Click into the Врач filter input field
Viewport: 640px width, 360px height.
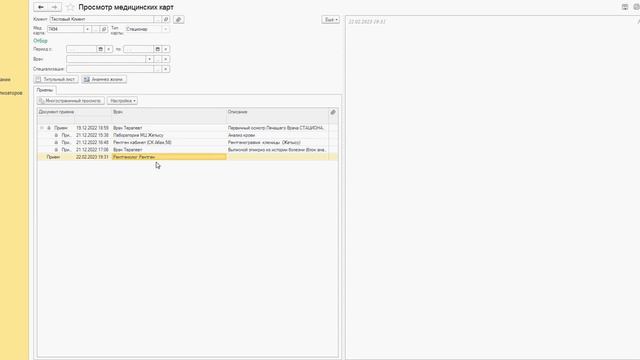coord(106,59)
